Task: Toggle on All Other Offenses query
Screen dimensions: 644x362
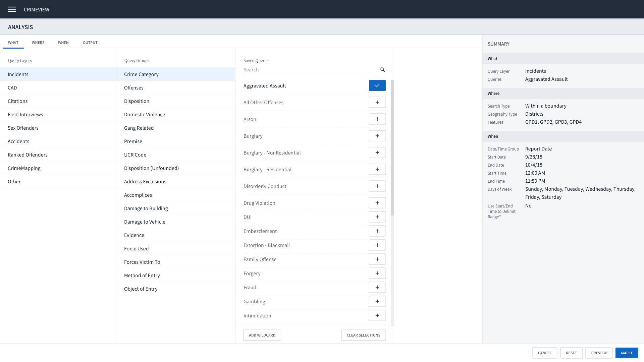Action: click(x=377, y=102)
